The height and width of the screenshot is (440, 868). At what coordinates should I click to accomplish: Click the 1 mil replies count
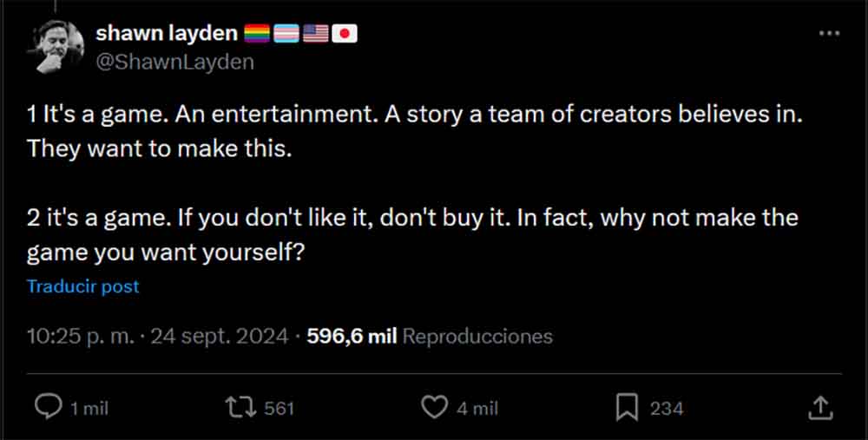point(89,408)
